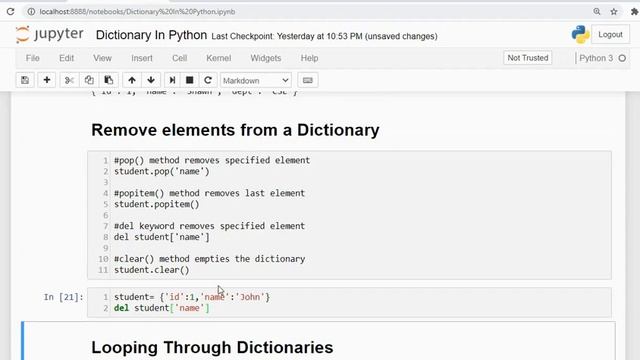This screenshot has width=640, height=360.
Task: Bookmark this page star icon
Action: click(x=614, y=11)
